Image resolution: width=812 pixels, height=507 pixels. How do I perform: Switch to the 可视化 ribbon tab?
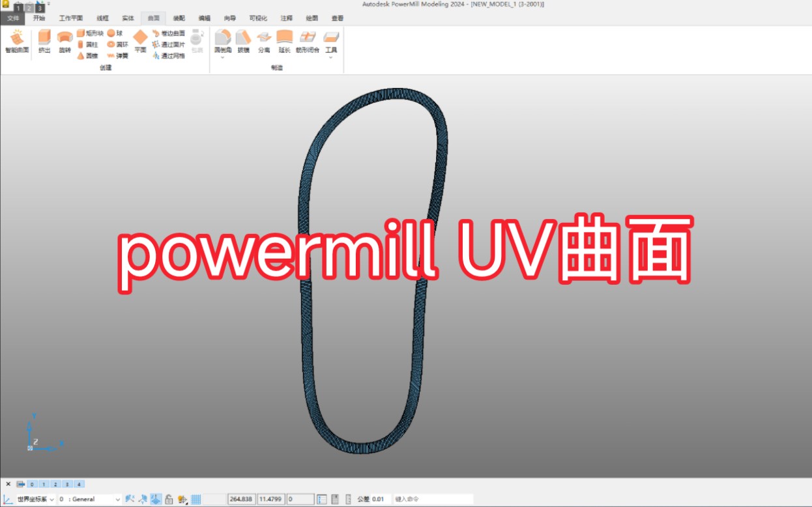coord(258,18)
